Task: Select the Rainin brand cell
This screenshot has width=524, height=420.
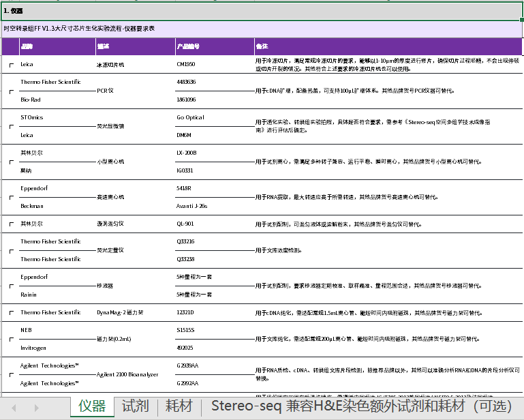Action: (57, 295)
